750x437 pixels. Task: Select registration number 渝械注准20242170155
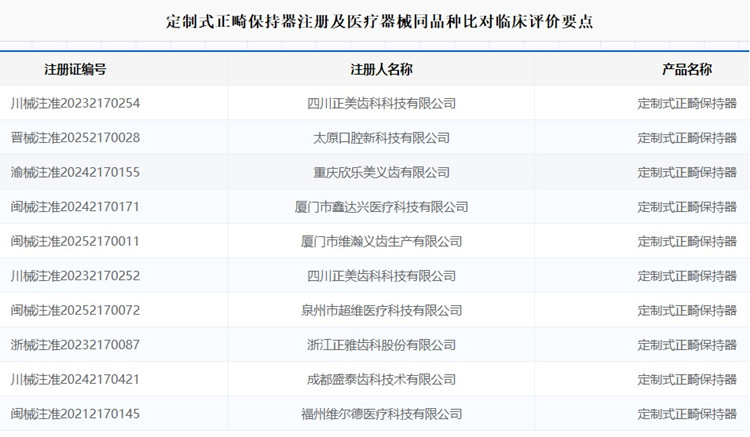pyautogui.click(x=75, y=172)
